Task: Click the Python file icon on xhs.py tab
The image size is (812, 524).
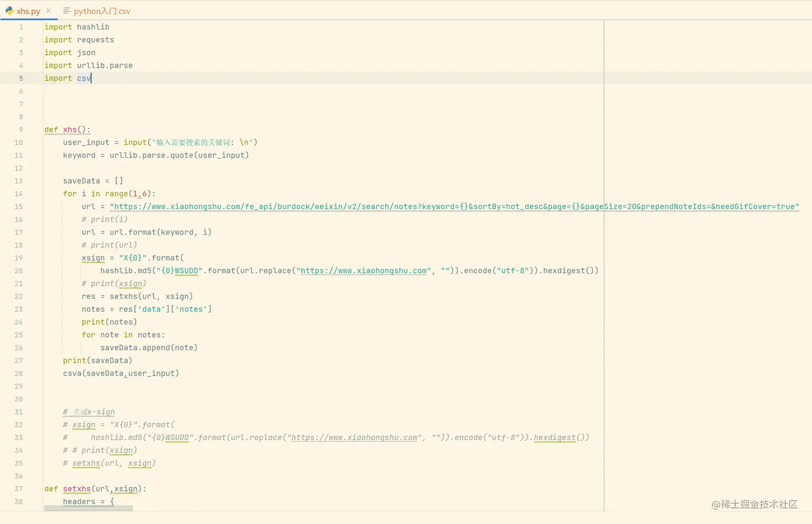Action: pyautogui.click(x=9, y=10)
